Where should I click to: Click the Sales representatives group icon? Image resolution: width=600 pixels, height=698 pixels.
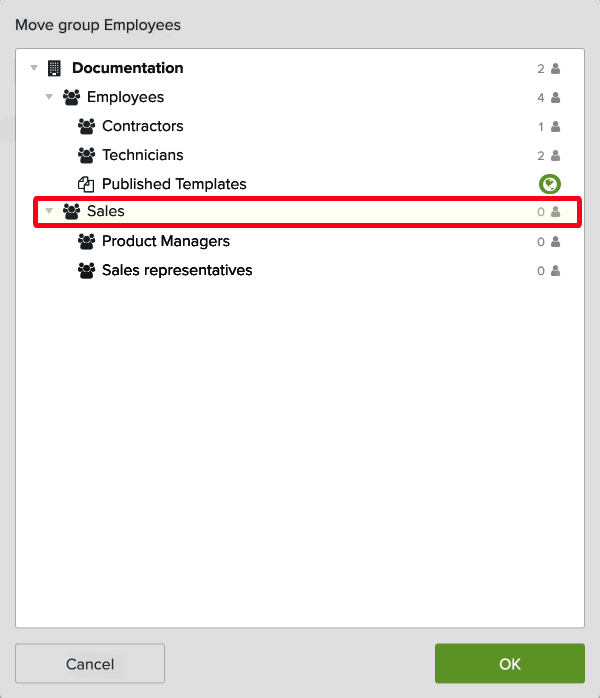pos(86,271)
